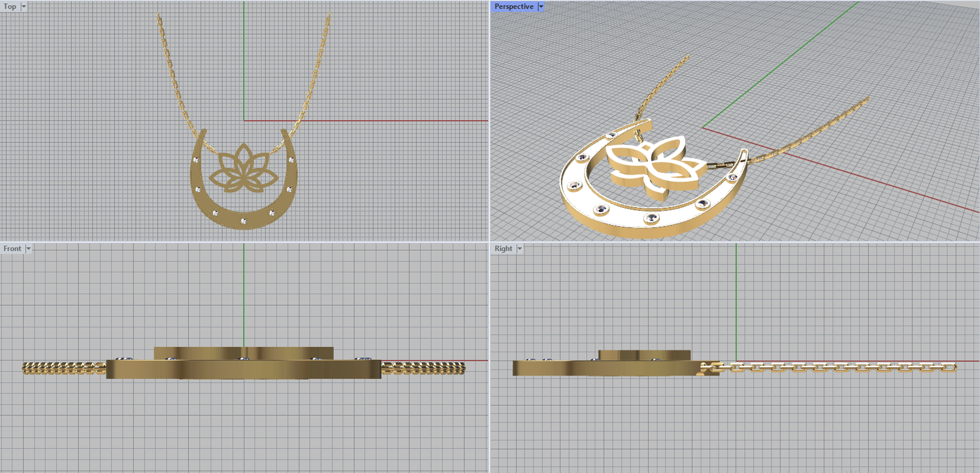Pick the bottom-center gem on Top view horseshoe
Screen dimensions: 980x473
pyautogui.click(x=244, y=221)
